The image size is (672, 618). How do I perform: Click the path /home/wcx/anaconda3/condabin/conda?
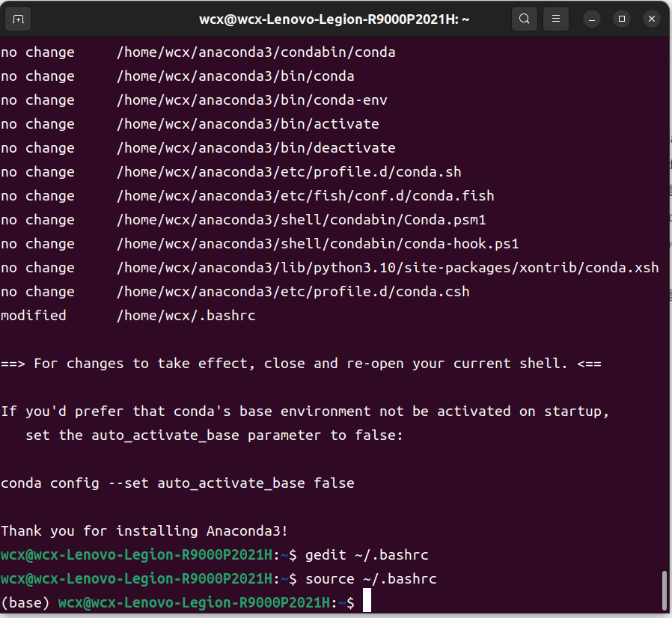(x=256, y=52)
